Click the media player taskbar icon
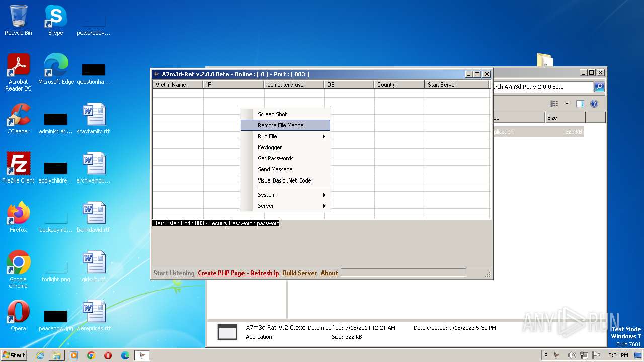The image size is (644, 362). click(x=74, y=355)
